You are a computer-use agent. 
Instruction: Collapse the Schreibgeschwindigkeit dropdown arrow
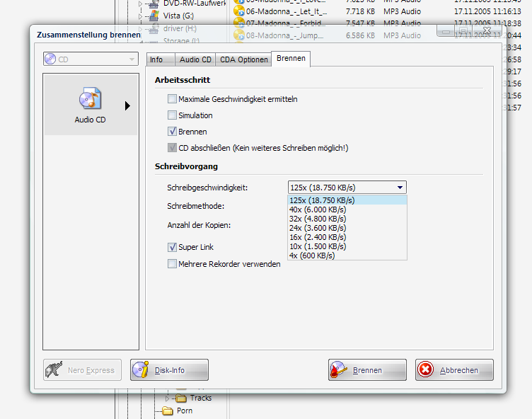[x=400, y=188]
